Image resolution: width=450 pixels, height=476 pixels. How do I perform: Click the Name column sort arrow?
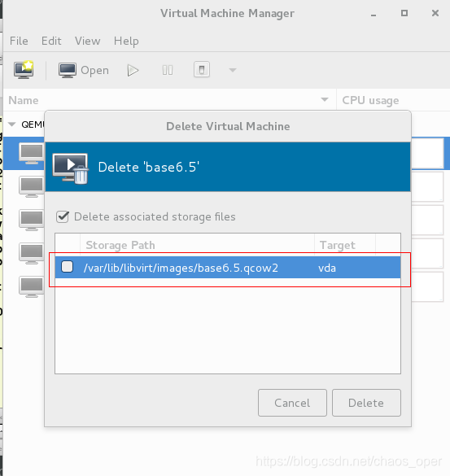[325, 99]
